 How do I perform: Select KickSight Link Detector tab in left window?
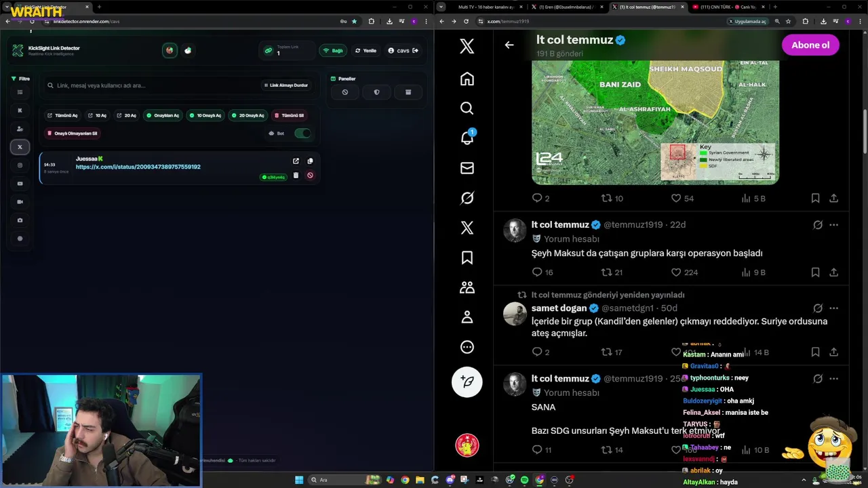(54, 7)
